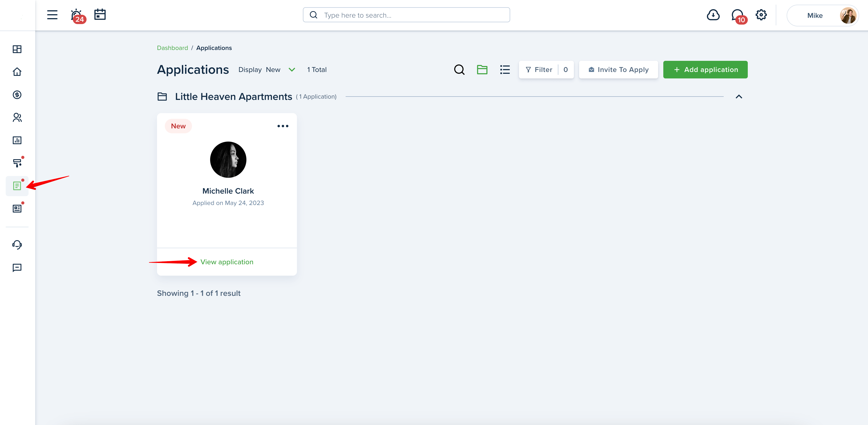Open the settings gear
868x425 pixels.
[761, 15]
